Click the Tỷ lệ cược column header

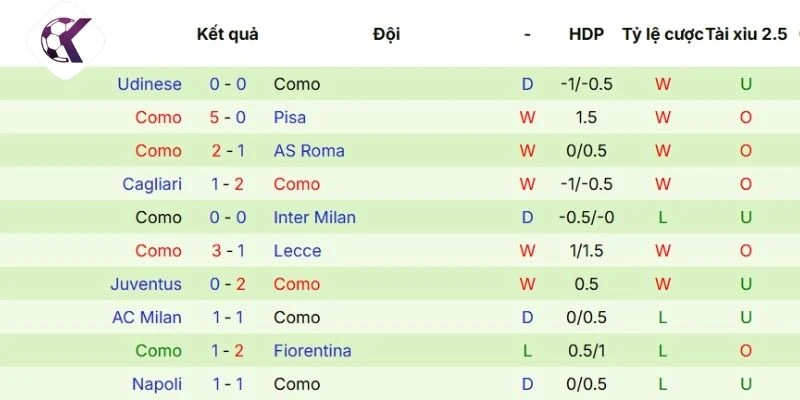pyautogui.click(x=662, y=34)
